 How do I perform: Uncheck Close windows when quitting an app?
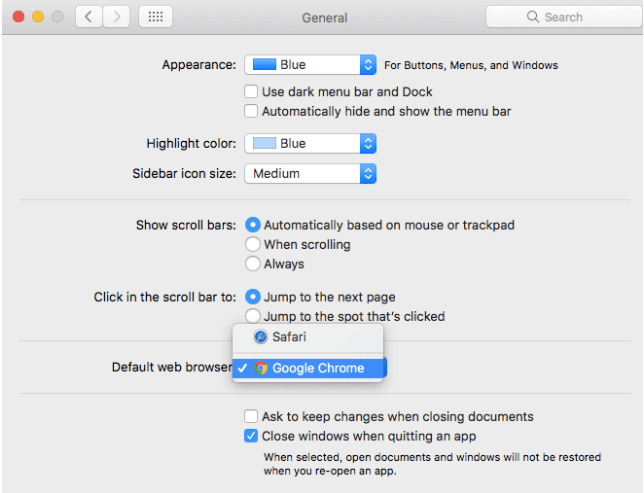[252, 436]
